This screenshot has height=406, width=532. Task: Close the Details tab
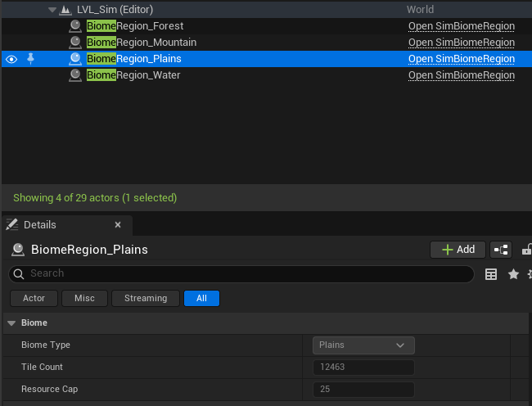click(x=118, y=225)
